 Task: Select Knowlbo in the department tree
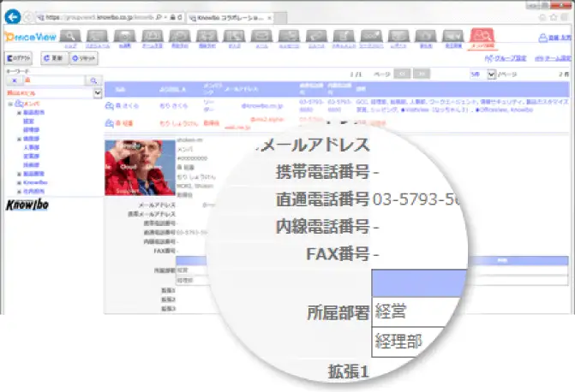coord(35,182)
